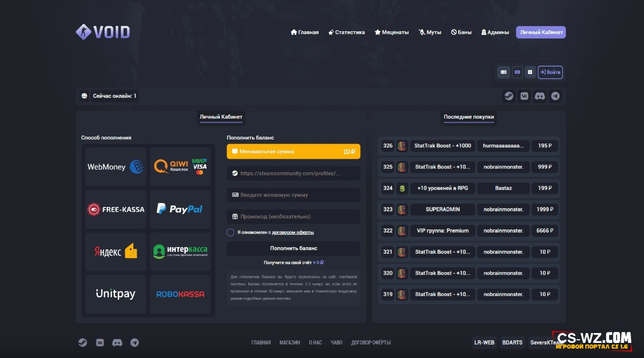Click the minus layout icon beside Войти
The image size is (644, 358).
[x=530, y=72]
